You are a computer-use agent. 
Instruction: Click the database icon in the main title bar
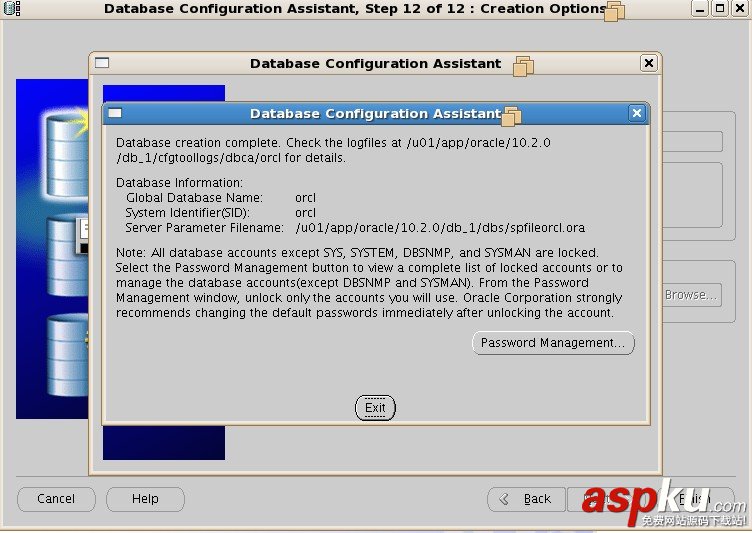12,9
